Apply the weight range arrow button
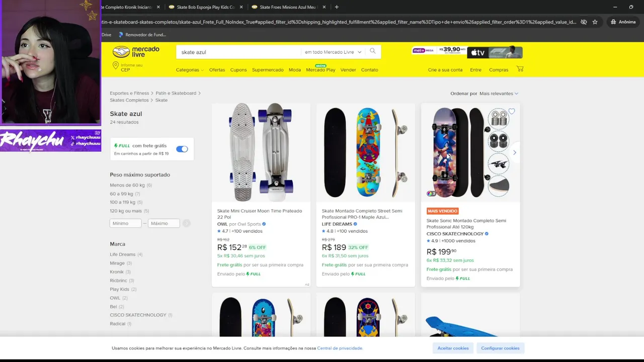Image resolution: width=644 pixels, height=362 pixels. [186, 223]
